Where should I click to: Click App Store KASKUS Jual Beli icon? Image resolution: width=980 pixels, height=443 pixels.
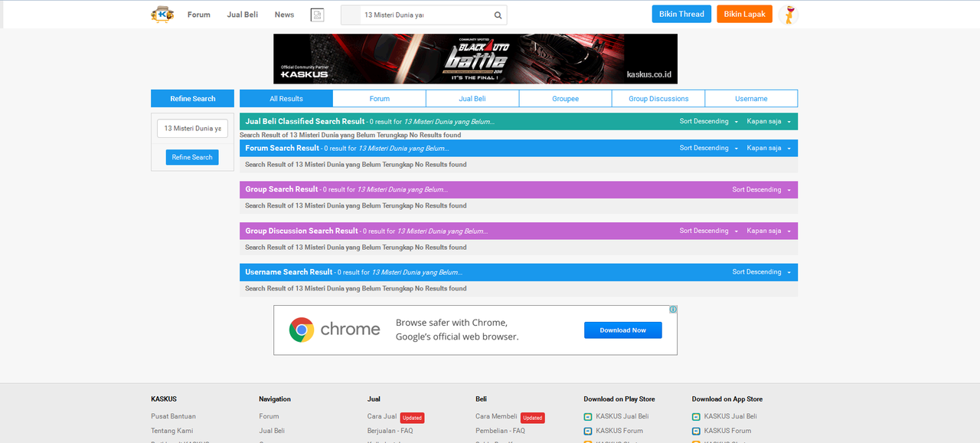pyautogui.click(x=696, y=416)
